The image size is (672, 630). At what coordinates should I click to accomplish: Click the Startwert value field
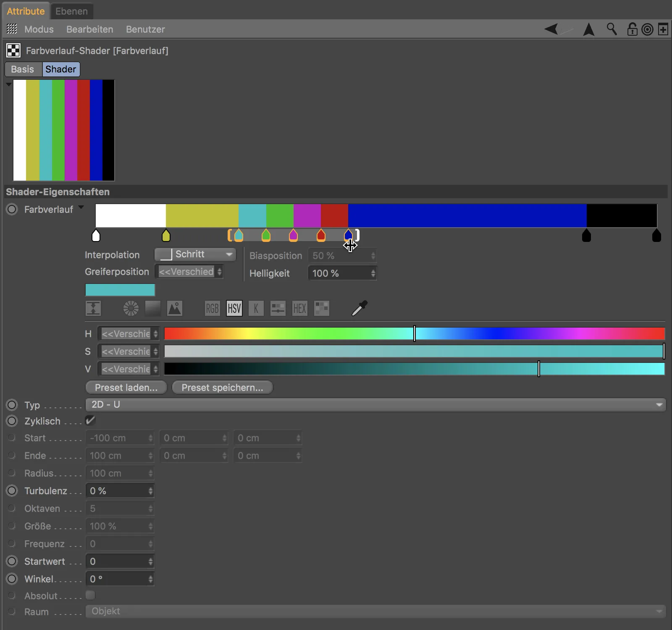pyautogui.click(x=120, y=562)
